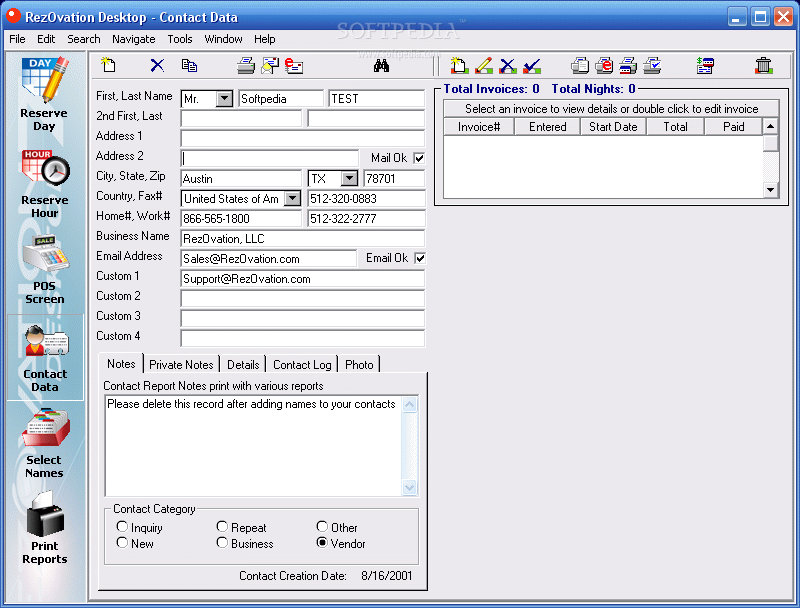The width and height of the screenshot is (800, 608).
Task: Select the Vendor contact category
Action: point(322,542)
